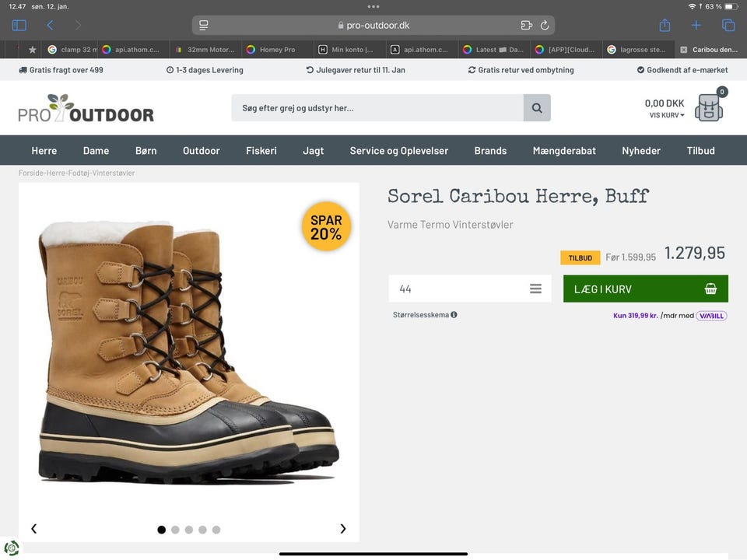
Task: Expand the VIS KURV cart dropdown
Action: pyautogui.click(x=667, y=115)
